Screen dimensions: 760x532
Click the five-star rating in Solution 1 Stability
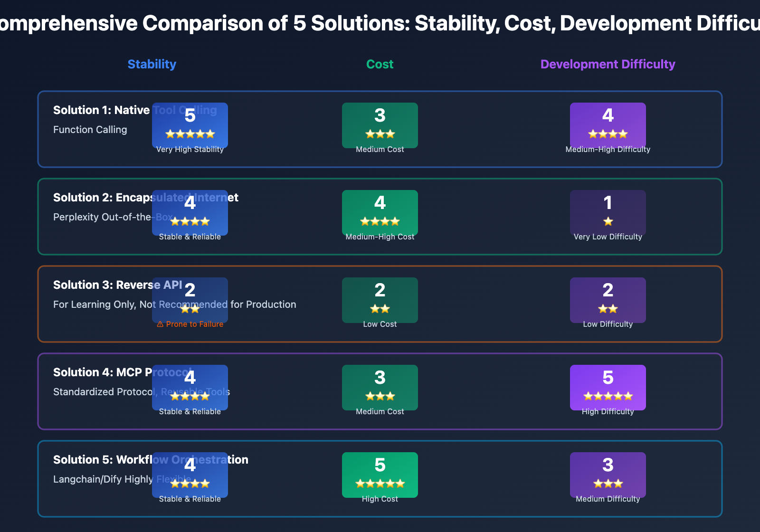190,134
